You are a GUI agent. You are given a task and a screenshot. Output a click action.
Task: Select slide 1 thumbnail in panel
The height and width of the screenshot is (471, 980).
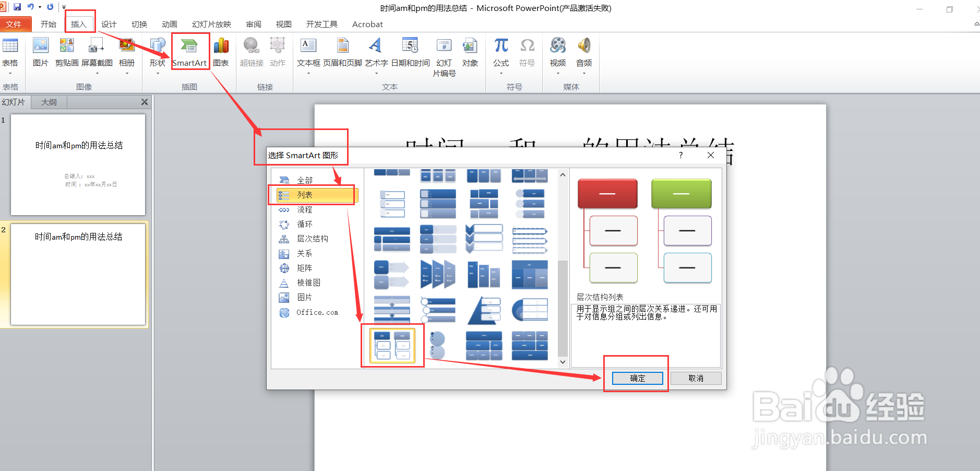pyautogui.click(x=78, y=164)
